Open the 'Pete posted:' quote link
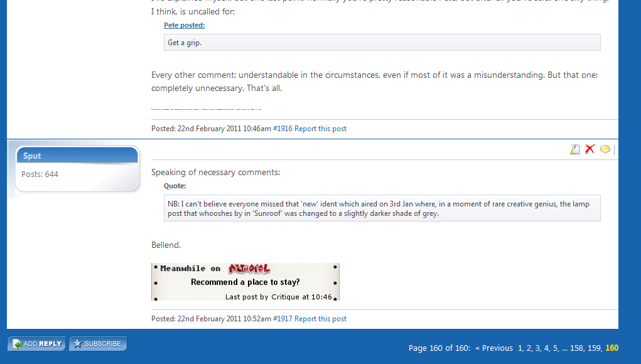 185,25
